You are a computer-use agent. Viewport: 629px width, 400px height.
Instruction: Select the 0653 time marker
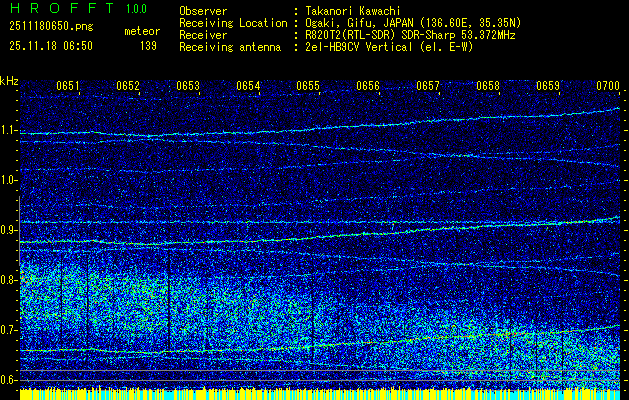coord(188,87)
